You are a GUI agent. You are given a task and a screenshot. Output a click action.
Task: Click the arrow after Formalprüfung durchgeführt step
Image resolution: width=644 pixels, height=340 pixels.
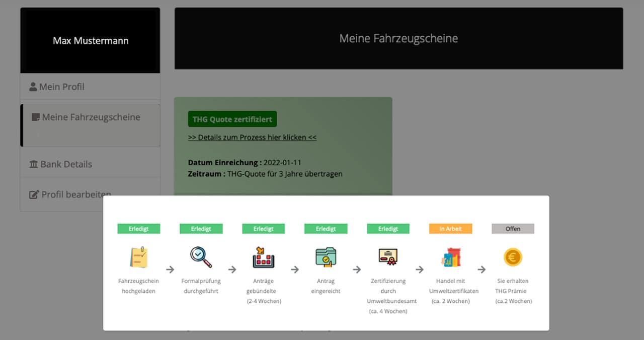[x=232, y=269]
